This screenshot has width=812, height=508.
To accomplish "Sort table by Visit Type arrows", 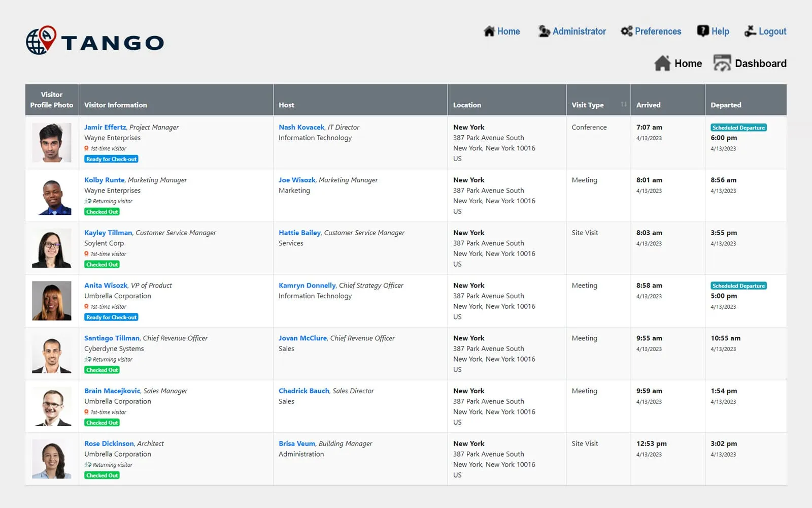I will tap(624, 105).
